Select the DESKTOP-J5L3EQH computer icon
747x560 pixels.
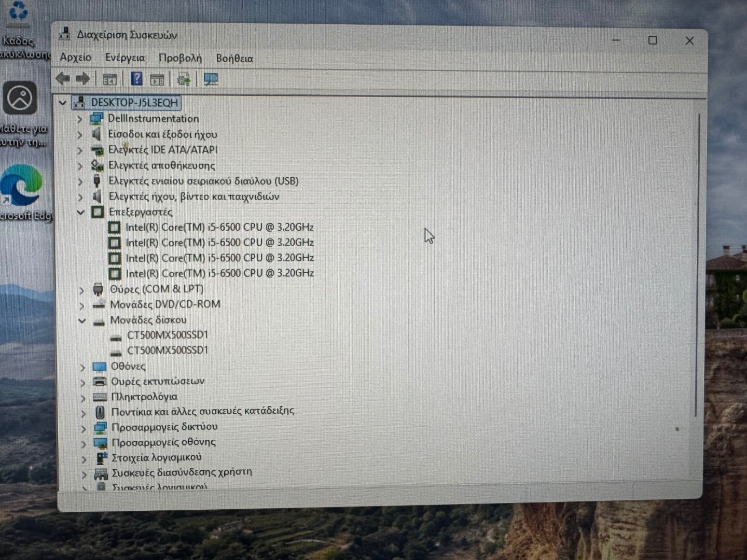point(79,103)
